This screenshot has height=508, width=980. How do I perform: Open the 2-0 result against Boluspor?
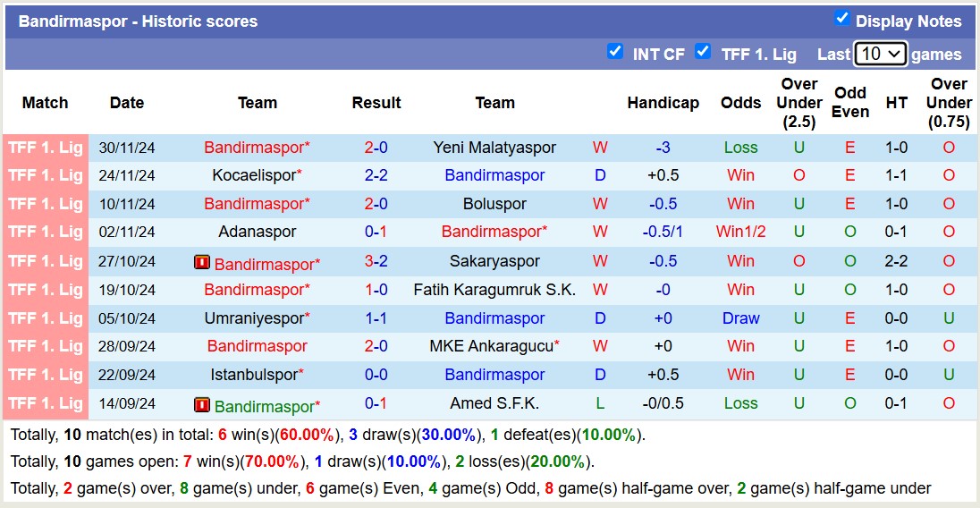tap(376, 204)
